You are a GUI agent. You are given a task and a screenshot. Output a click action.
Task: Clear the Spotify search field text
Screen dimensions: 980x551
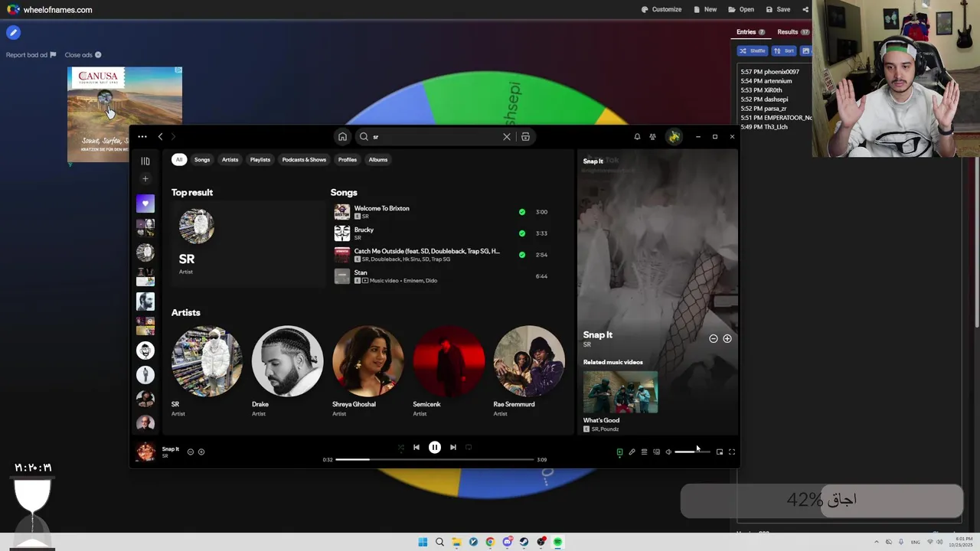coord(506,137)
